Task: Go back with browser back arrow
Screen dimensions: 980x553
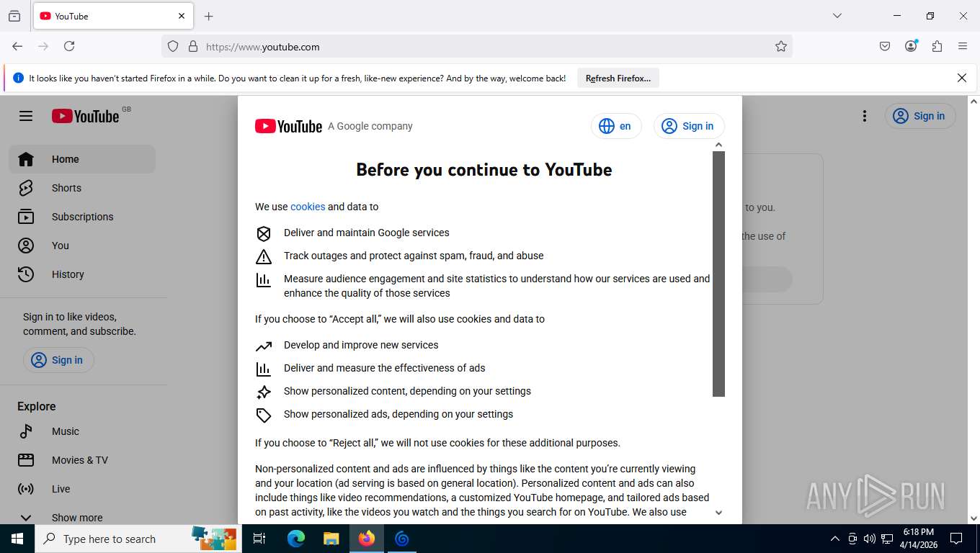Action: click(17, 46)
